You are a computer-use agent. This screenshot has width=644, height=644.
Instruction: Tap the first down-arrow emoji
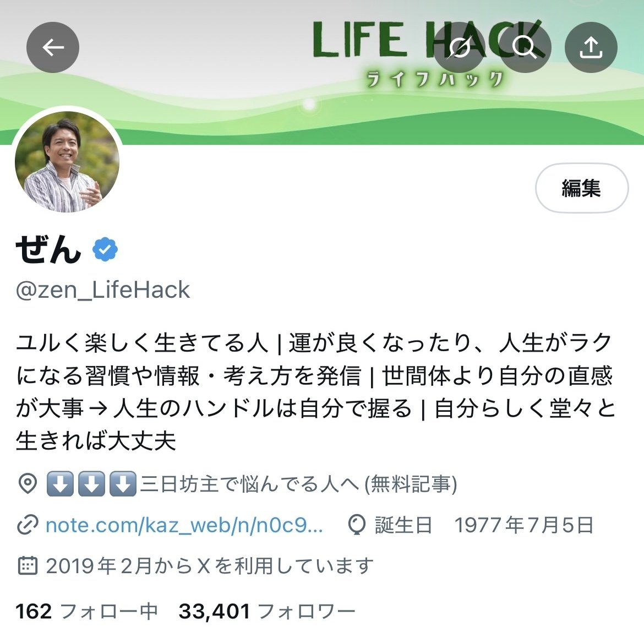pos(61,483)
